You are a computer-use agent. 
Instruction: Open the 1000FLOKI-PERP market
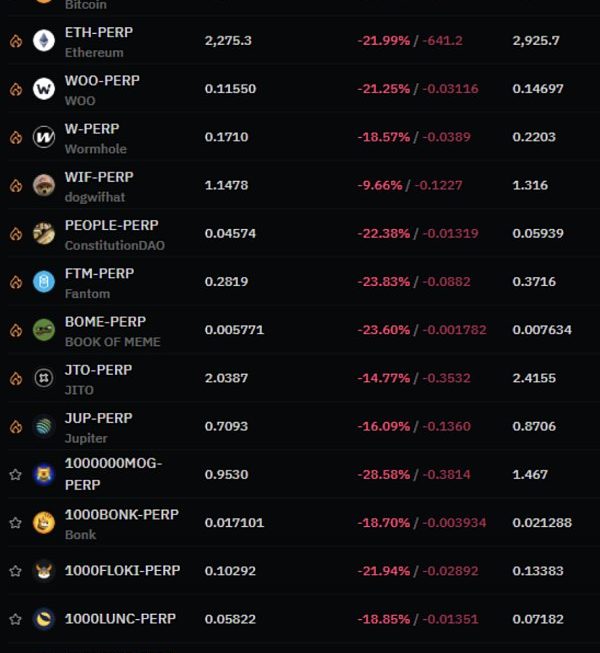coord(122,571)
